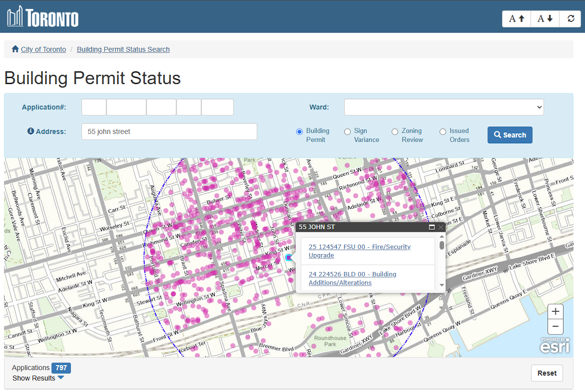Decrease text size with the A-down icon

tap(545, 18)
